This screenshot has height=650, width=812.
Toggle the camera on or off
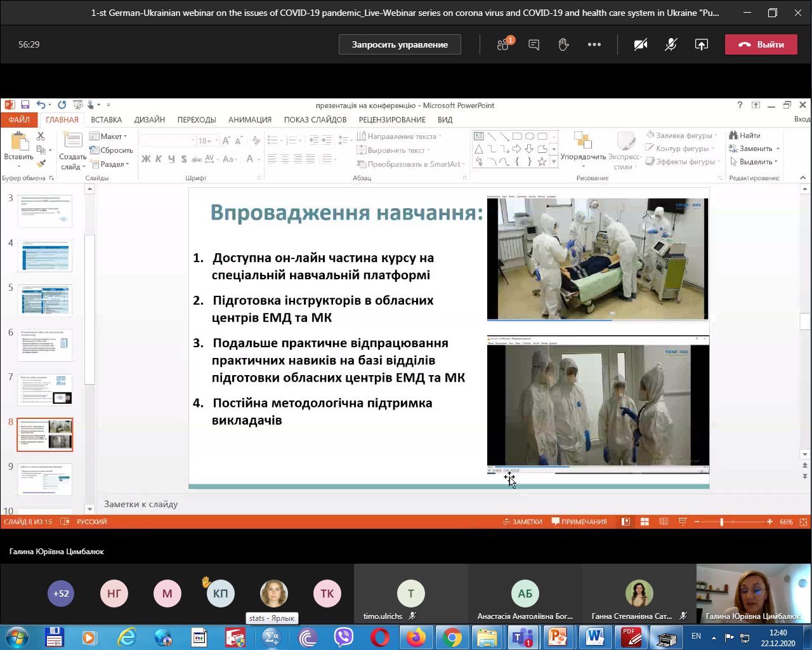point(641,44)
